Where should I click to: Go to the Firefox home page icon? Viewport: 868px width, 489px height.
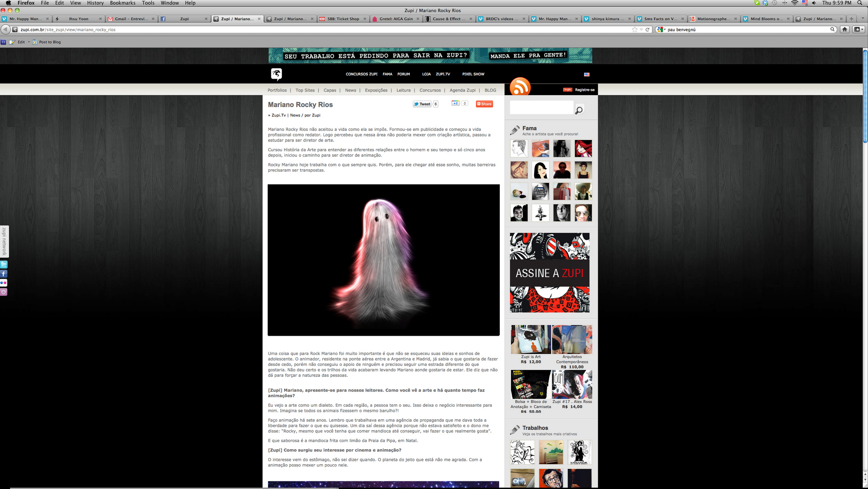pyautogui.click(x=845, y=29)
